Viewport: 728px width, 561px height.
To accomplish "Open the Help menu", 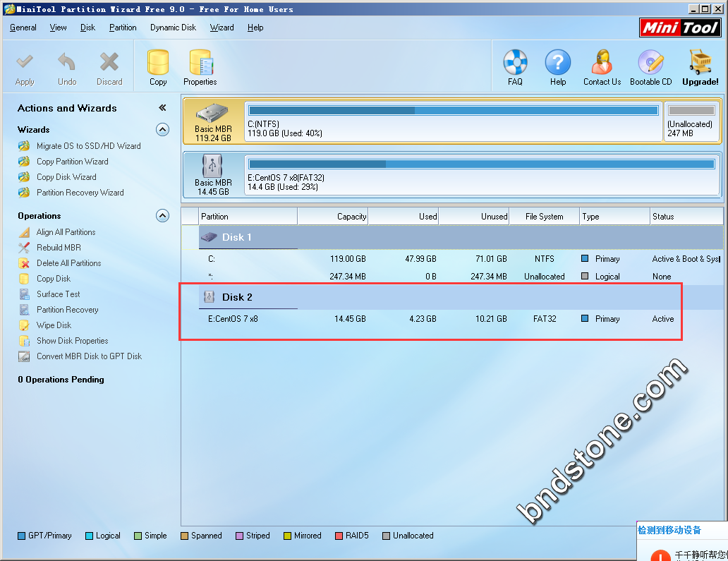I will point(255,28).
